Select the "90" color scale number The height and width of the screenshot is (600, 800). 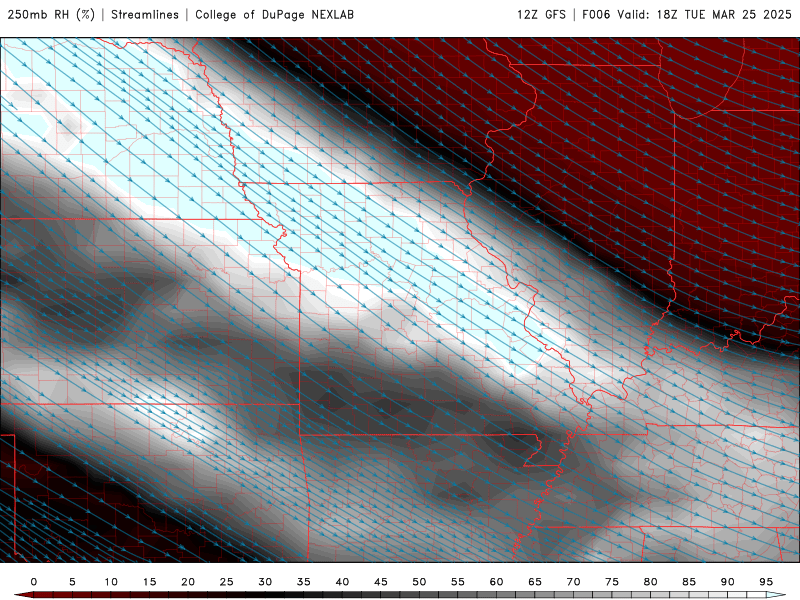[728, 582]
